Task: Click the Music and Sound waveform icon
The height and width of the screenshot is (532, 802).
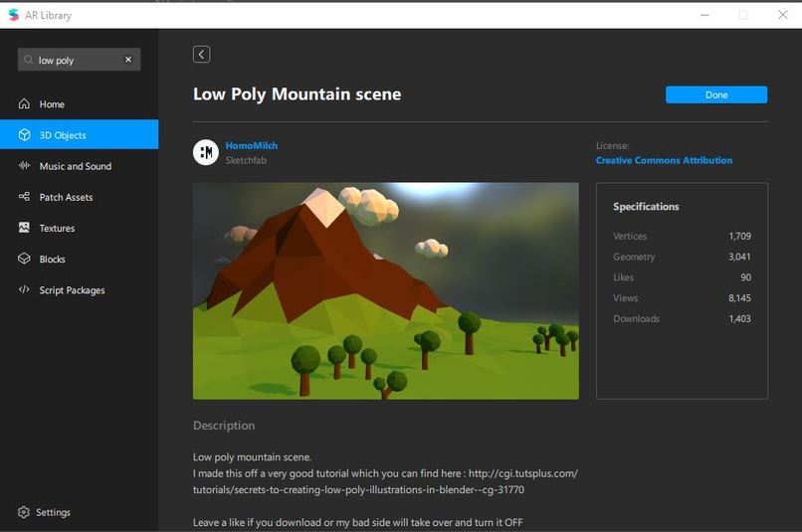Action: coord(24,166)
